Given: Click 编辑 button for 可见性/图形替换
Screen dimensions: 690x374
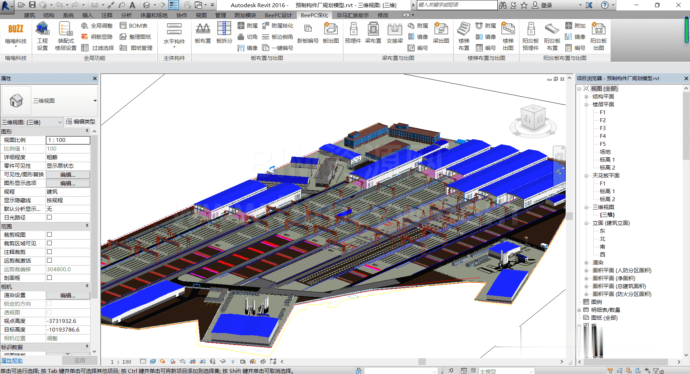Looking at the screenshot, I should pos(68,174).
